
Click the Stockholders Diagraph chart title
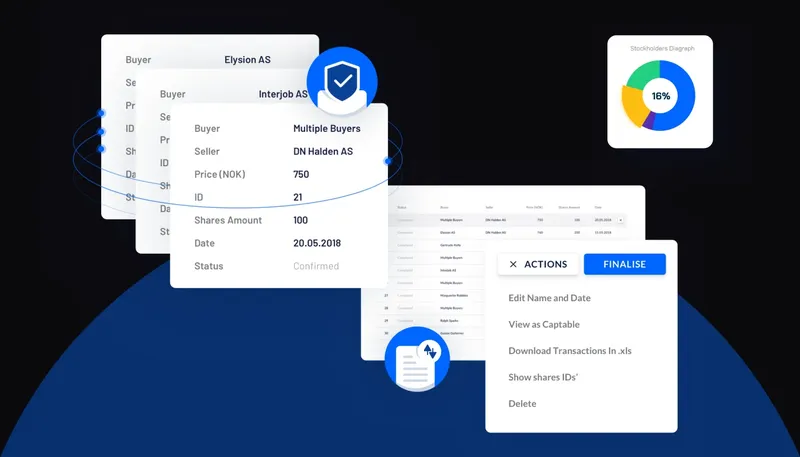tap(662, 48)
